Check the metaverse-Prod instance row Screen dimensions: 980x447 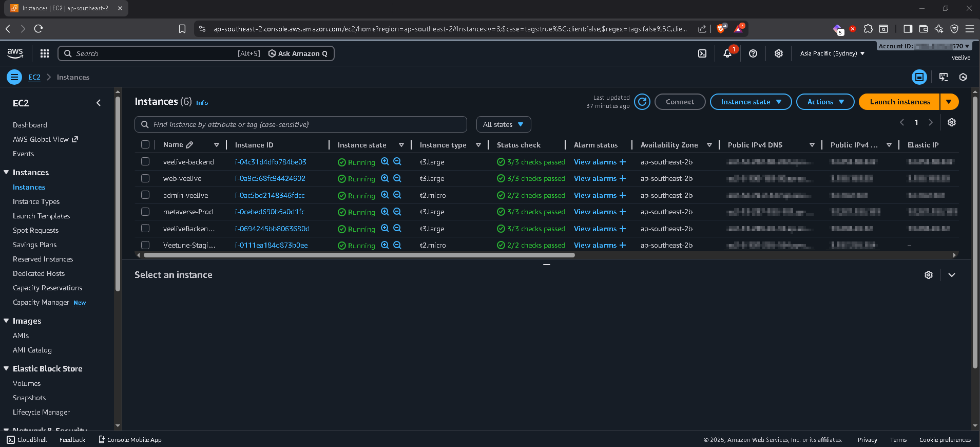(x=145, y=212)
